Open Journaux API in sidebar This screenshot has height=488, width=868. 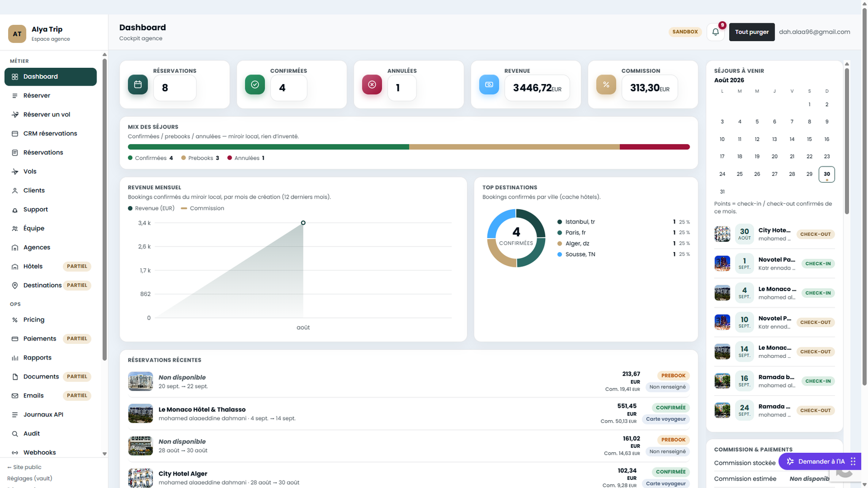pos(50,414)
